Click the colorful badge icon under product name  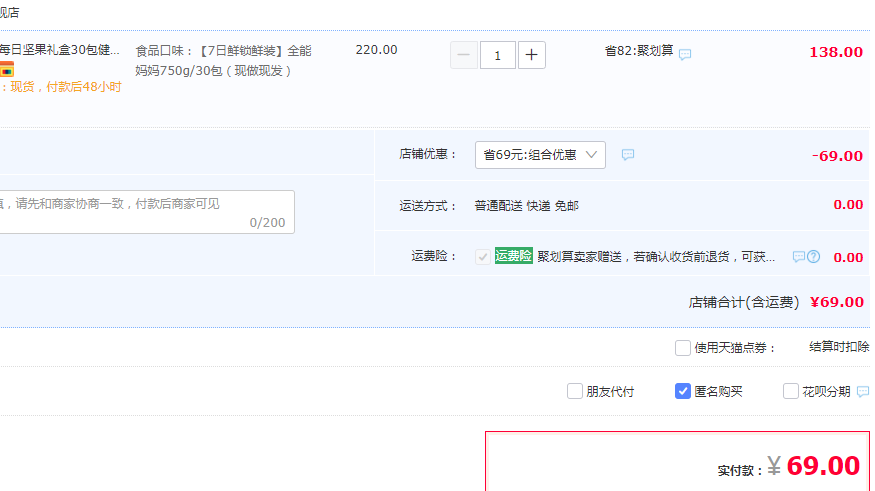pyautogui.click(x=7, y=70)
